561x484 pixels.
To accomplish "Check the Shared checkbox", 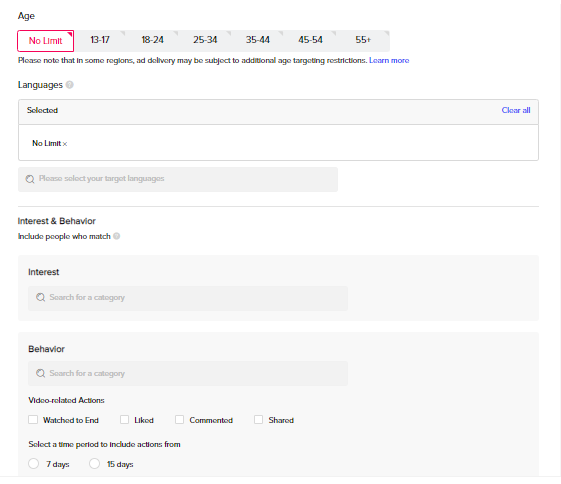I will coord(258,420).
